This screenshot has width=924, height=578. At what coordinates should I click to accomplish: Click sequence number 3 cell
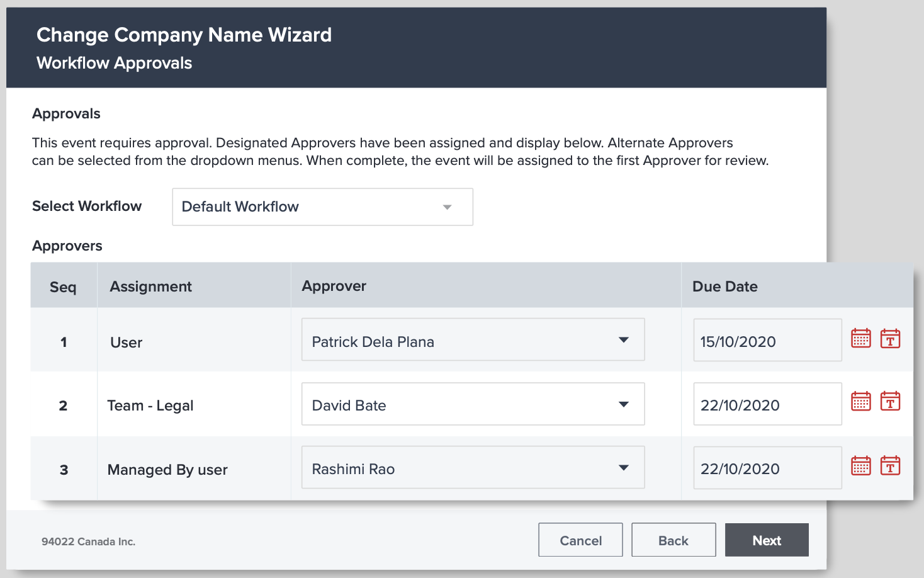click(64, 469)
